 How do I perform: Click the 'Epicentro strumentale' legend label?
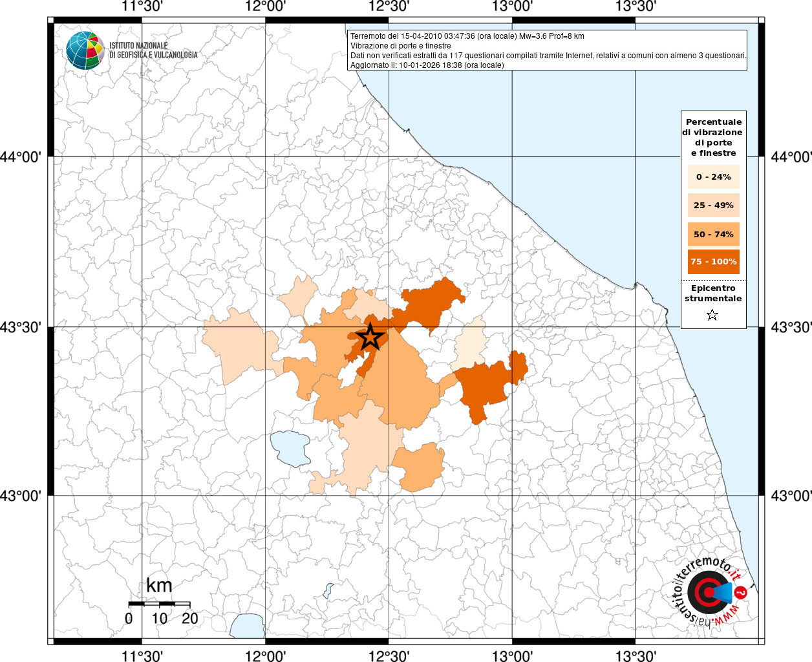(x=713, y=294)
